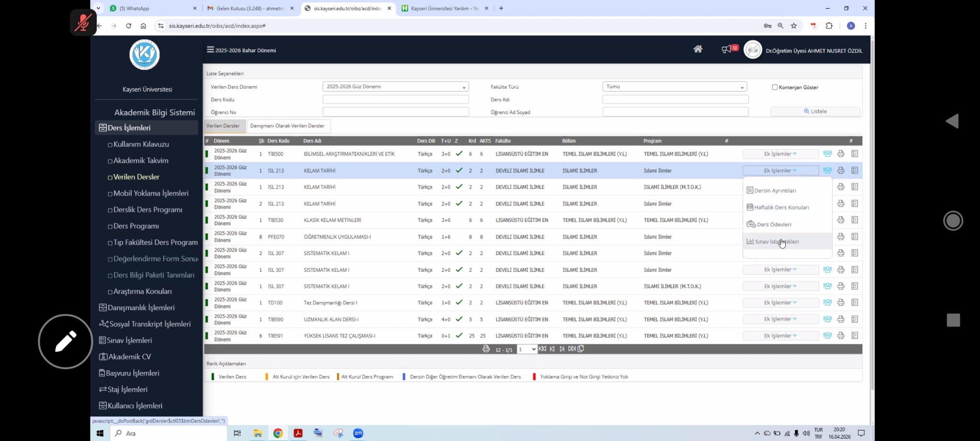Choose Haftalık Ders Konuları menu entry
The height and width of the screenshot is (441, 980).
781,207
